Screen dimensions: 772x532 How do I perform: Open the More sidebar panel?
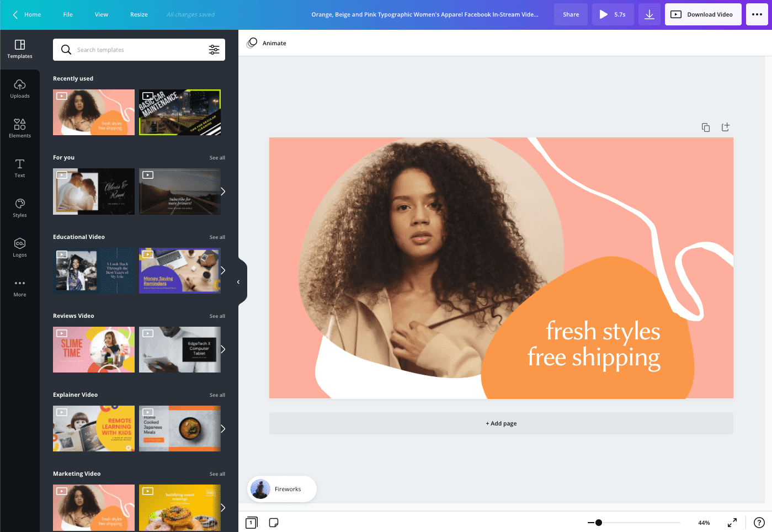click(20, 286)
